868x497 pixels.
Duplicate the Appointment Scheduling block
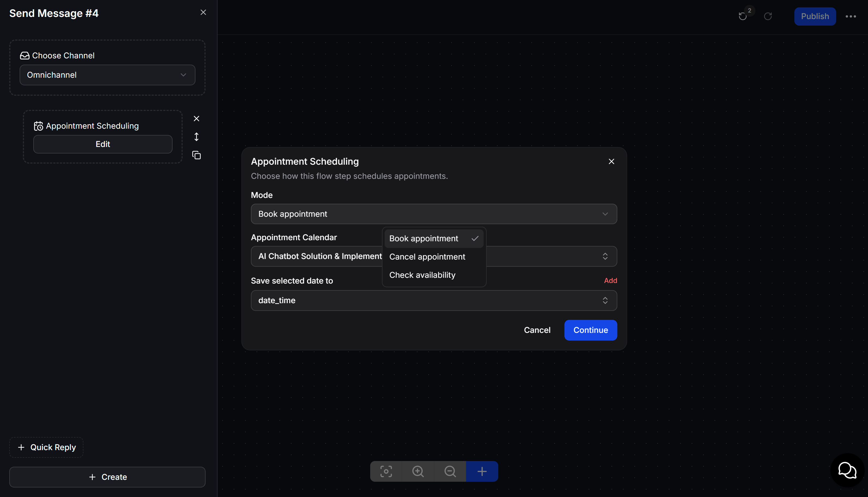click(196, 155)
